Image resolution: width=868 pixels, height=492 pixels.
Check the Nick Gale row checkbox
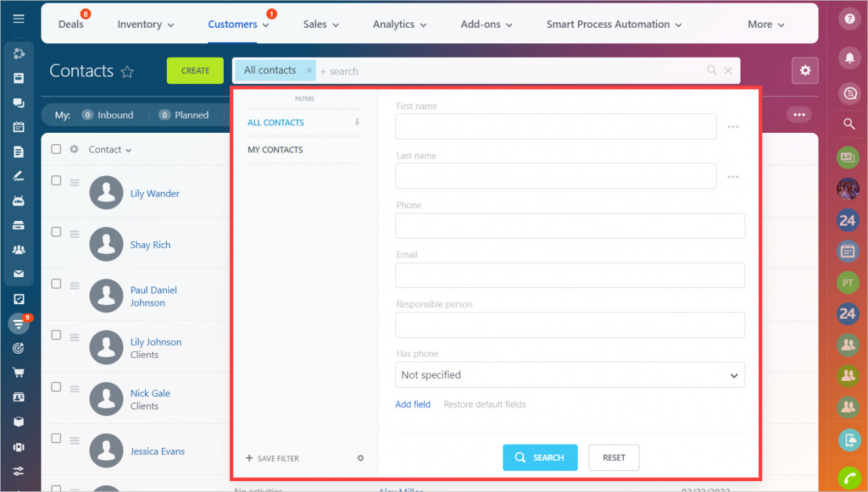(x=56, y=387)
